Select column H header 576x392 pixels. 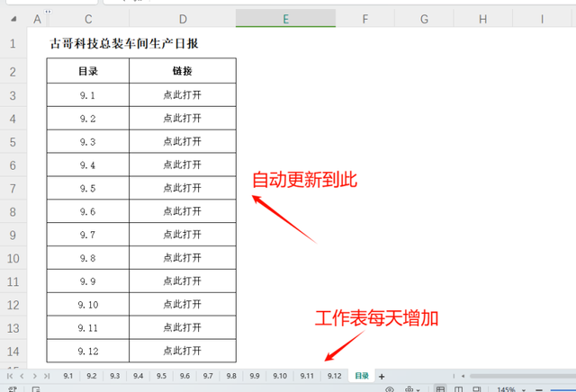point(483,19)
